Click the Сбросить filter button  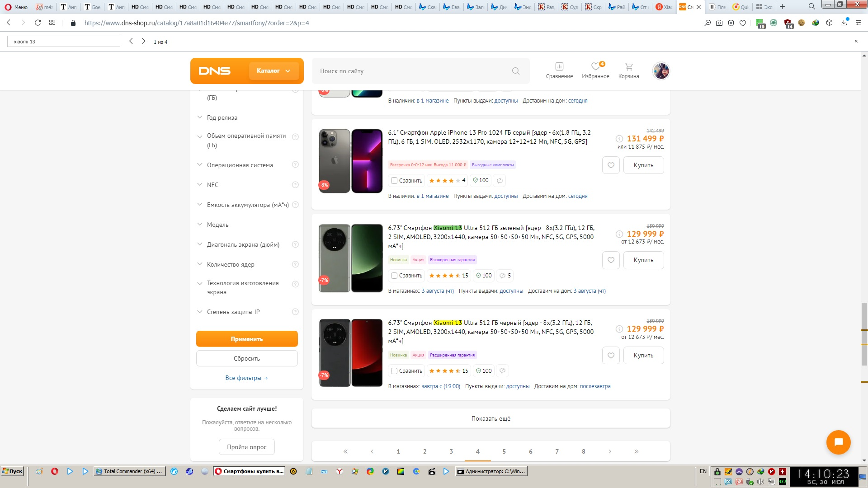[x=247, y=358]
